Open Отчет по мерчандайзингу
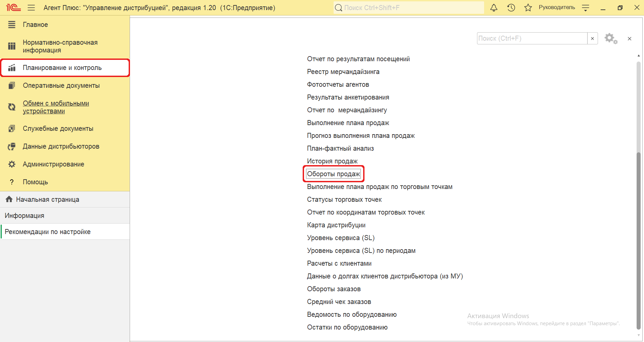This screenshot has height=342, width=644. point(347,110)
